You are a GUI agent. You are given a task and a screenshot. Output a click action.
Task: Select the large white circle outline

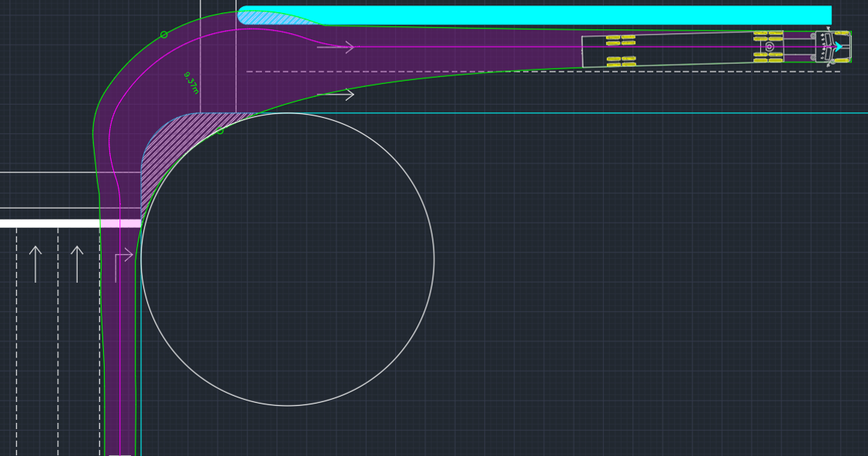(434, 259)
